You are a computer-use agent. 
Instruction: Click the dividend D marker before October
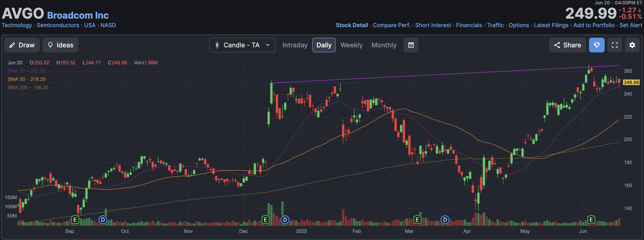103,220
